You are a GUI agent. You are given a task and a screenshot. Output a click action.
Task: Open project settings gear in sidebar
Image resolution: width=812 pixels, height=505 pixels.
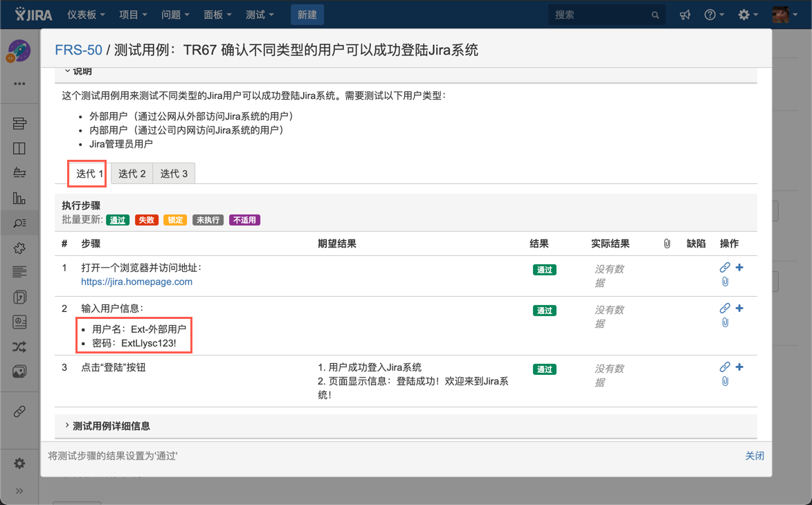click(x=19, y=463)
